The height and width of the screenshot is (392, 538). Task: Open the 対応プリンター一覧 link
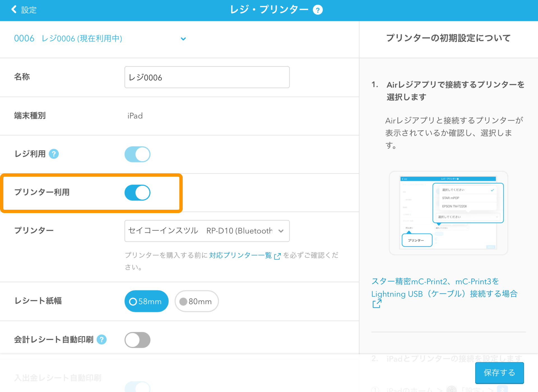(x=240, y=255)
